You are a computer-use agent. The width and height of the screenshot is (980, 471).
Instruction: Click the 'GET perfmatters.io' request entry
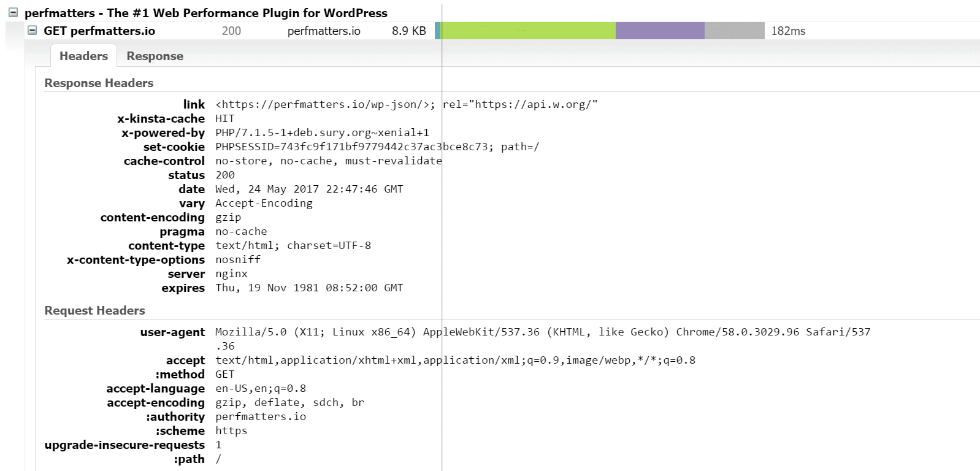99,31
